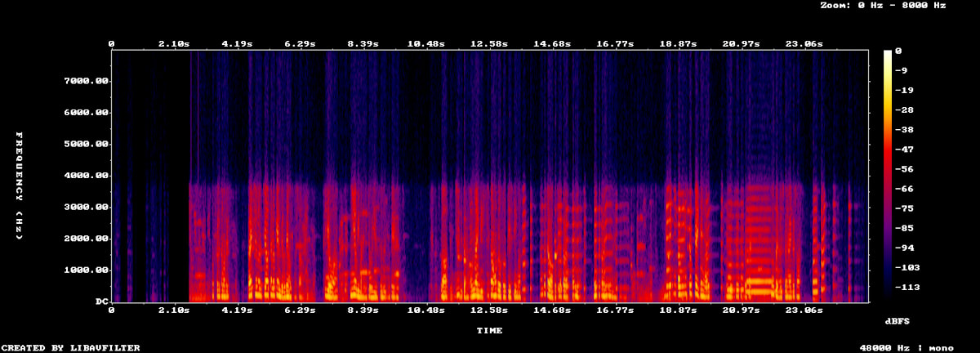The height and width of the screenshot is (353, 980).
Task: Click the -113 color scale value
Action: click(907, 288)
